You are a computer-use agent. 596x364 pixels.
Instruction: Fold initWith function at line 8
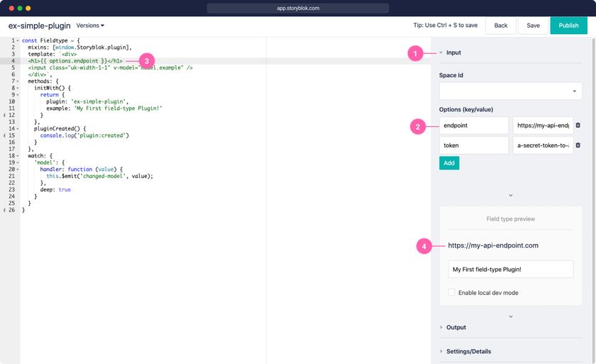18,88
